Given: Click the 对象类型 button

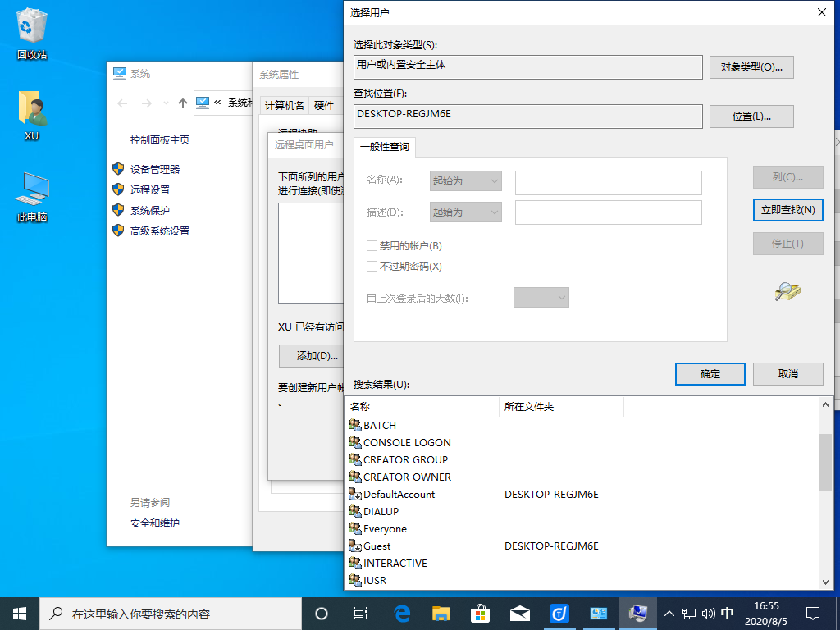Looking at the screenshot, I should pyautogui.click(x=751, y=67).
